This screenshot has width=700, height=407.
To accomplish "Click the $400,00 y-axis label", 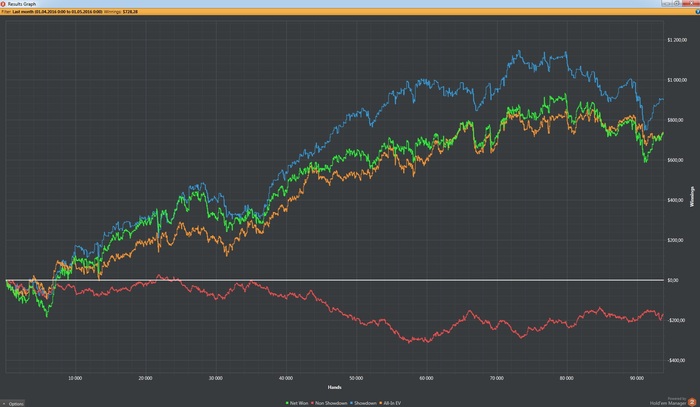I will click(675, 200).
